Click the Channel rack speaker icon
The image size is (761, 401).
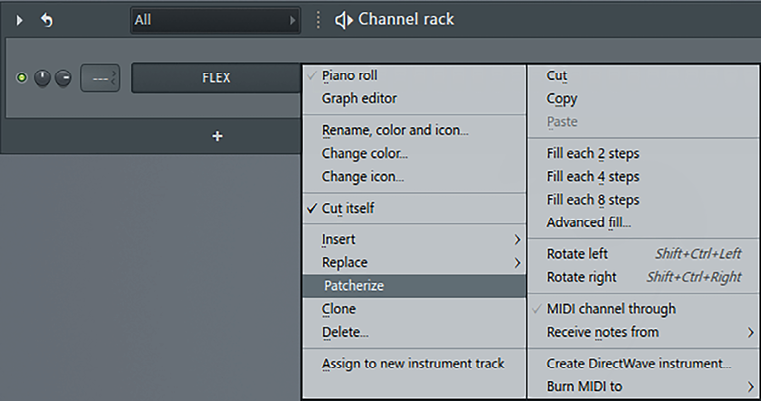[x=344, y=20]
